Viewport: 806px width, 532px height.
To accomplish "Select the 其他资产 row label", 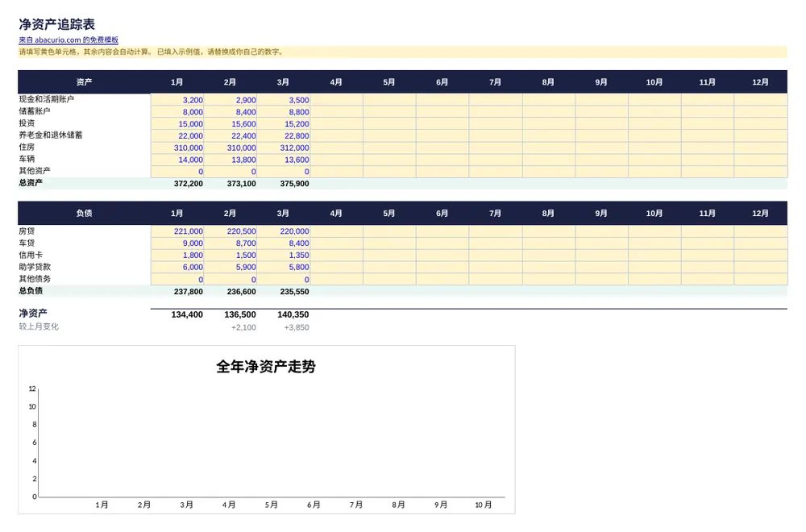I will pos(35,171).
